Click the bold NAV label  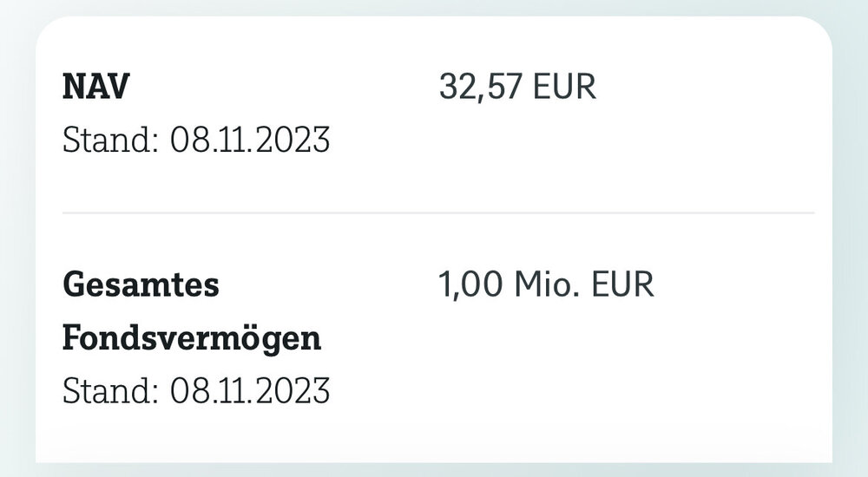point(95,88)
